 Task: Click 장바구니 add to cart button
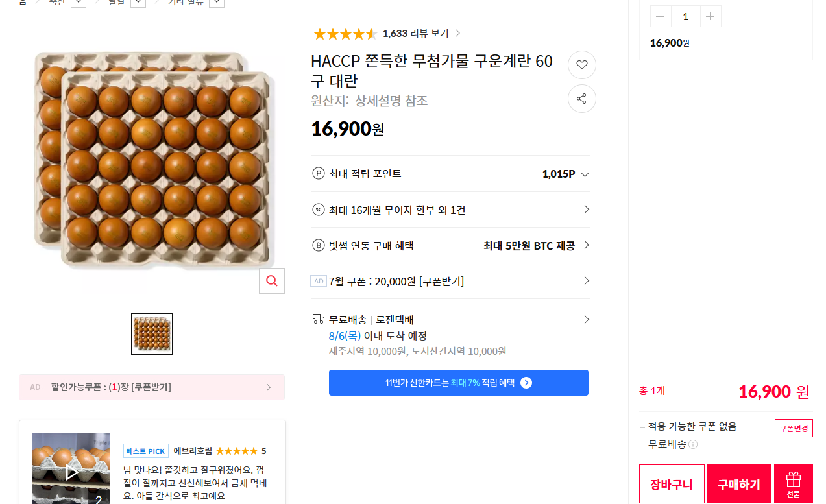tap(672, 484)
